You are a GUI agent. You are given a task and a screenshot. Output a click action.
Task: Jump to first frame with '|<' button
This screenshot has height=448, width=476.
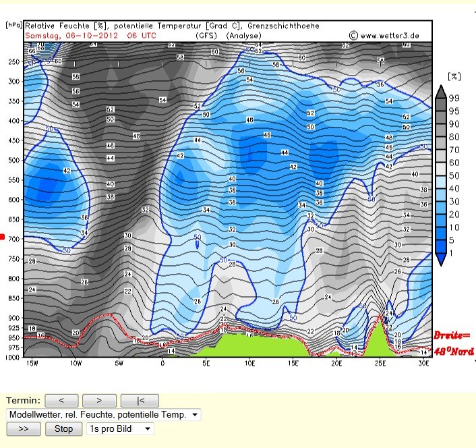pyautogui.click(x=139, y=400)
